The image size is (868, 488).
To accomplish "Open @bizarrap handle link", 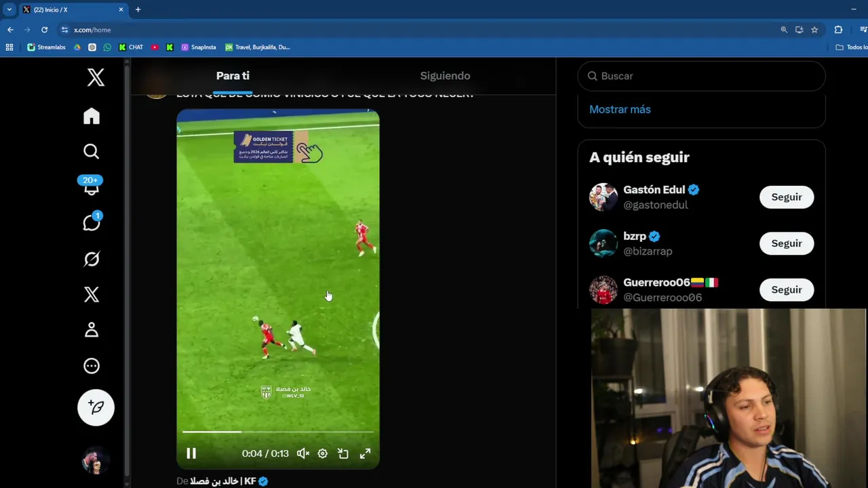I will pos(648,251).
